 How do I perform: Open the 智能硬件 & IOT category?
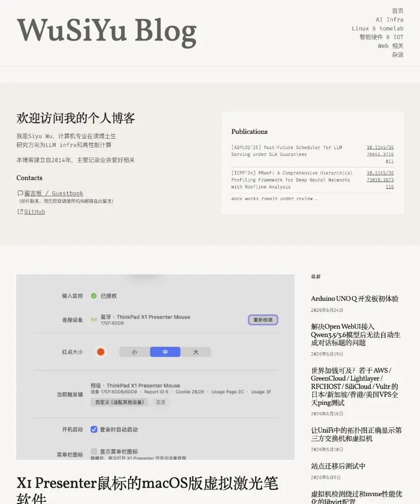[382, 37]
